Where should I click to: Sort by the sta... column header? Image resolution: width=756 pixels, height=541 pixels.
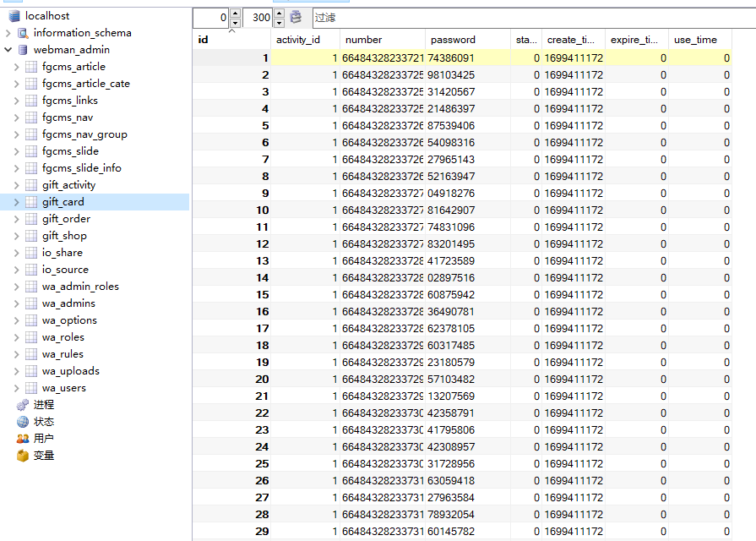coord(526,40)
